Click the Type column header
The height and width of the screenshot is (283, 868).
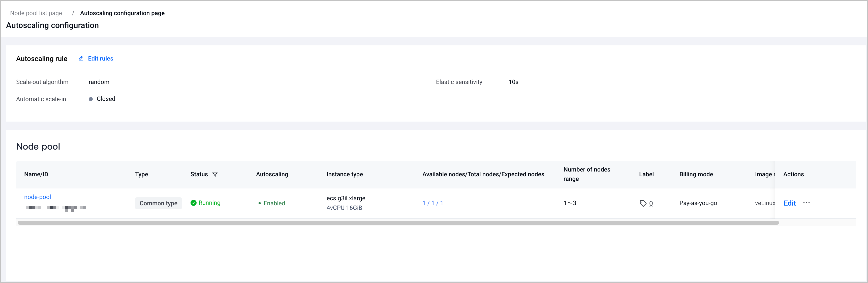pos(142,174)
